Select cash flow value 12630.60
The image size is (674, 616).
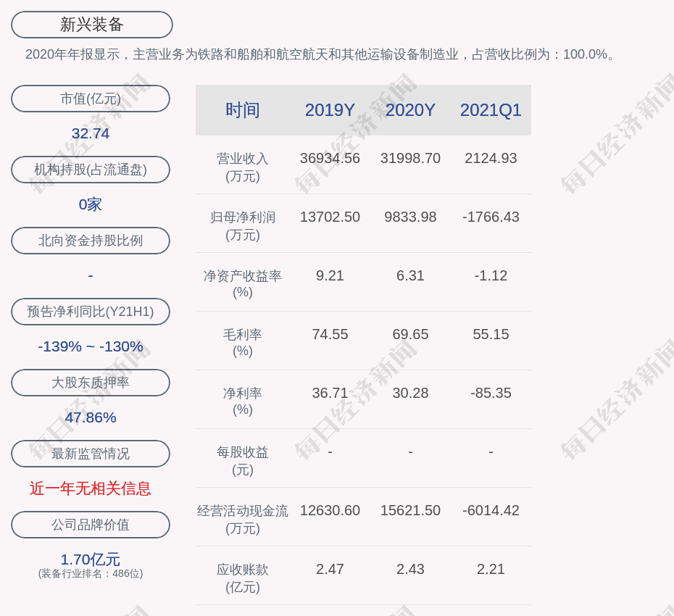pos(330,510)
